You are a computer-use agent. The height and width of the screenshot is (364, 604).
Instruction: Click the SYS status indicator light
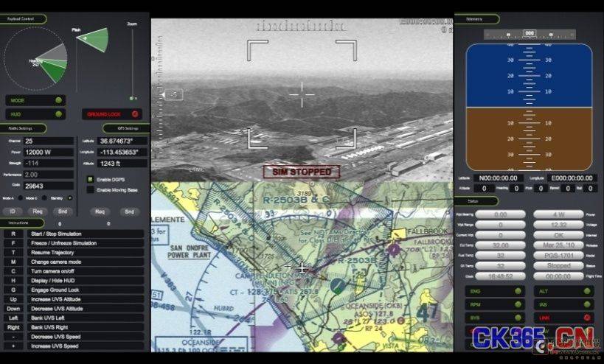tap(518, 318)
